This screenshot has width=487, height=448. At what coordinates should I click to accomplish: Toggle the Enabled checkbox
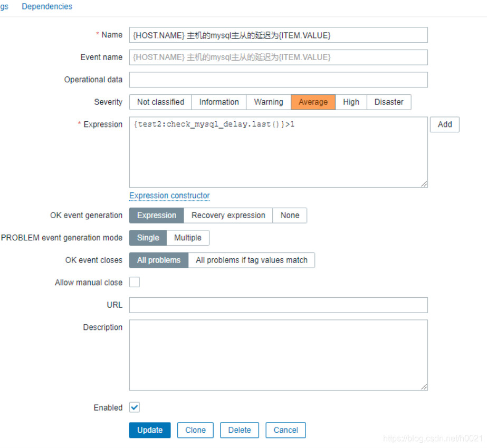click(135, 407)
